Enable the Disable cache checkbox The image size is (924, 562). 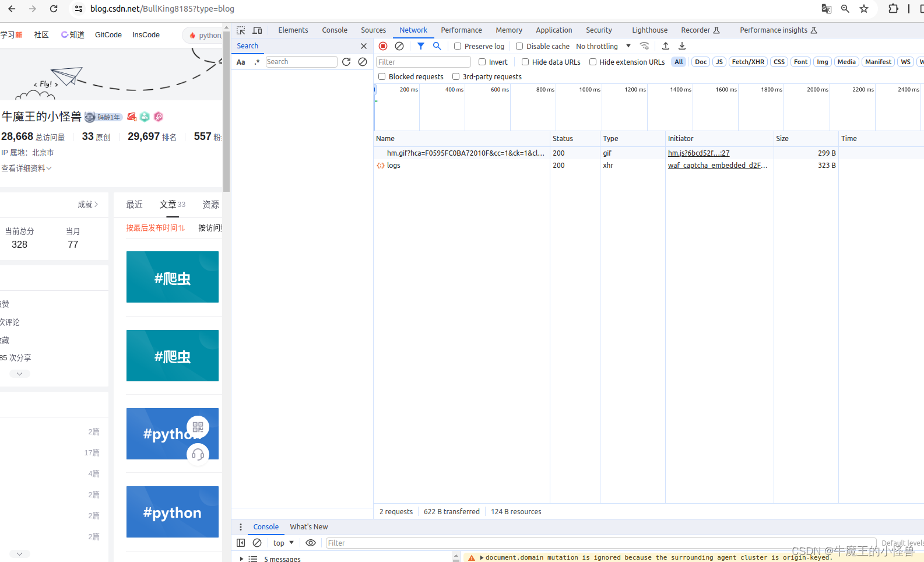pos(519,46)
